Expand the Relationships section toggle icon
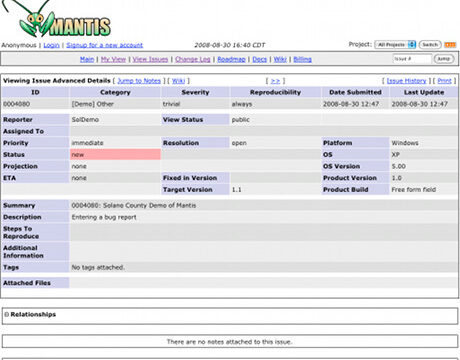 (x=6, y=314)
